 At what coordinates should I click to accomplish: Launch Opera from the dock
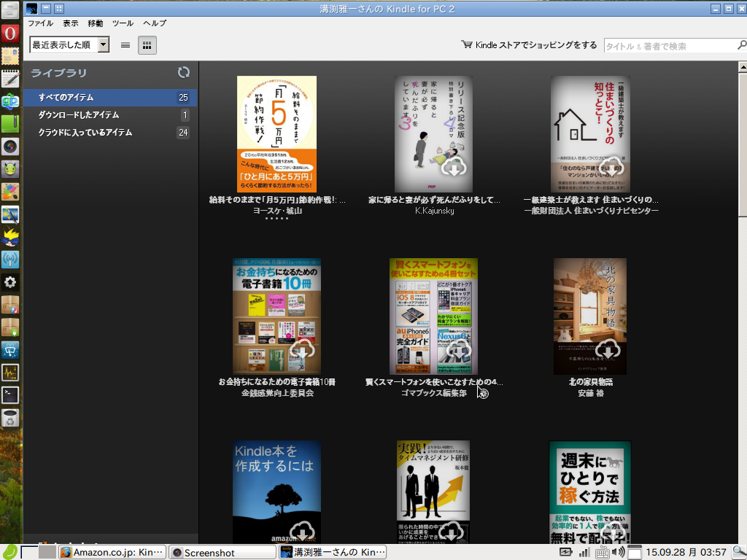(x=10, y=34)
